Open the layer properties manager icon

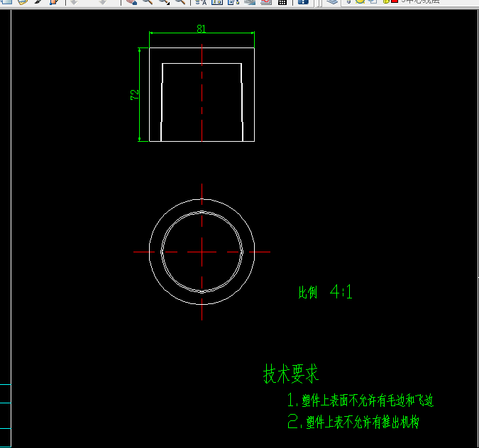tap(332, 2)
